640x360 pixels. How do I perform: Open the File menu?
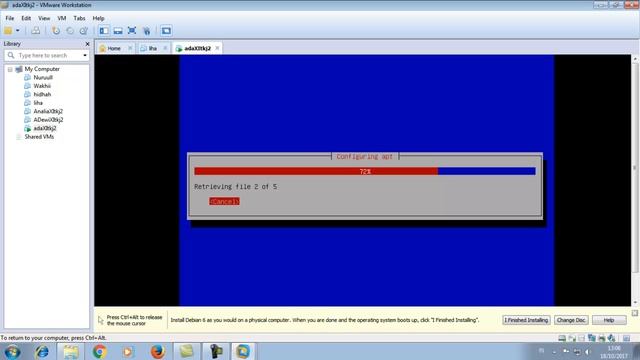pos(10,18)
